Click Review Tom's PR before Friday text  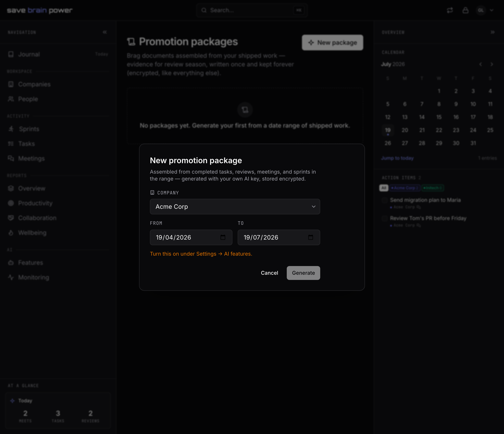pos(428,218)
